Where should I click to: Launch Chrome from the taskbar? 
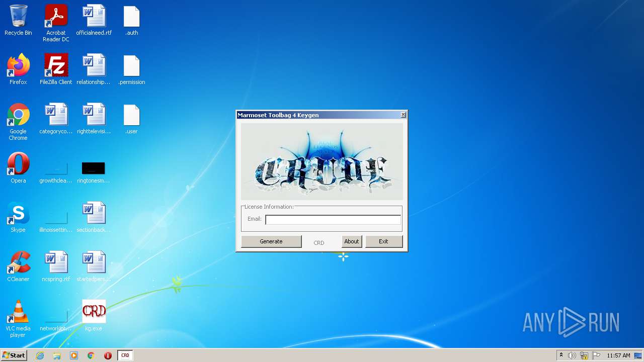[x=91, y=355]
